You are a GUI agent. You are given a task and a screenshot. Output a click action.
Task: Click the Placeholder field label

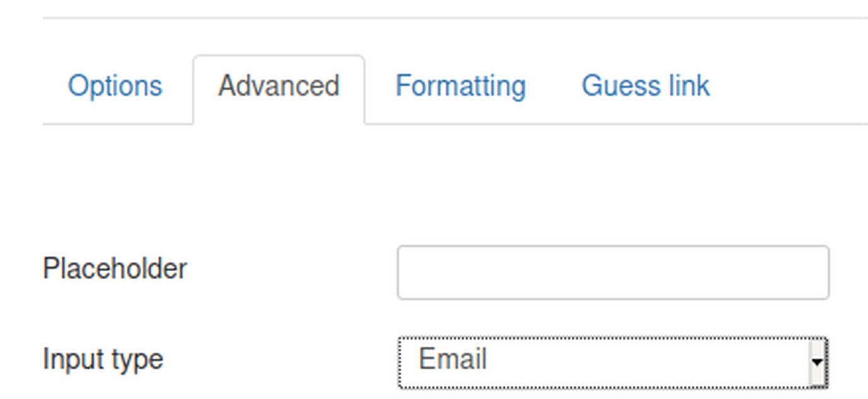point(115,269)
